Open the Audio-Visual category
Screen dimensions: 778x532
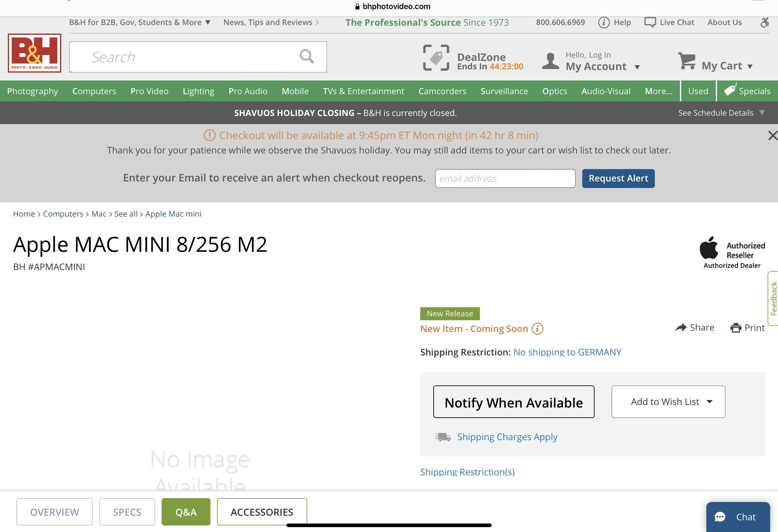pyautogui.click(x=606, y=91)
